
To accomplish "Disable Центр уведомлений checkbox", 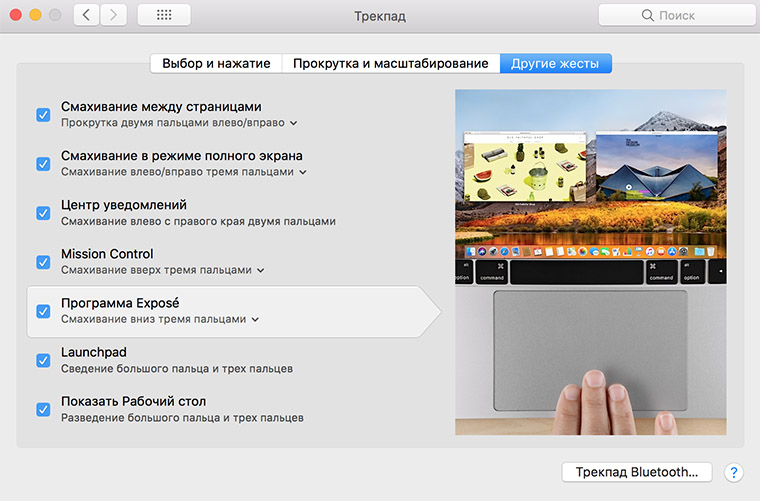I will (x=43, y=213).
